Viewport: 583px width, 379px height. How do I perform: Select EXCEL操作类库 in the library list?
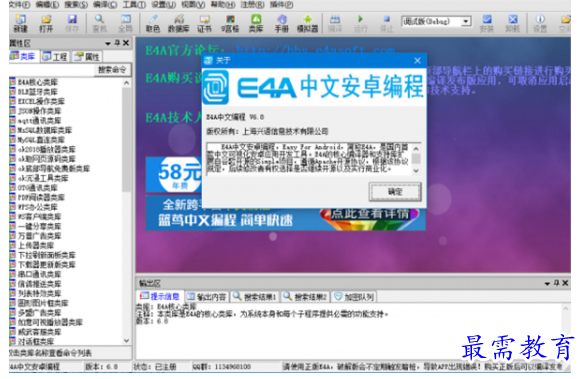click(41, 101)
